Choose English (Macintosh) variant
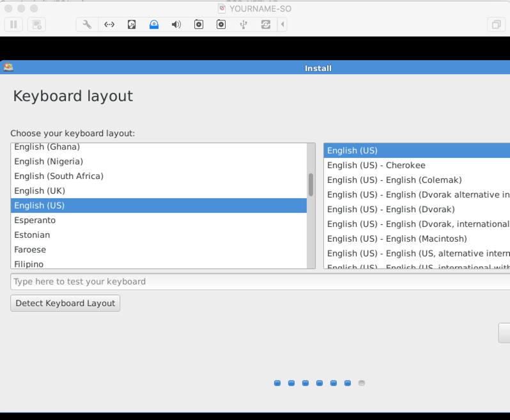510x420 pixels. click(x=417, y=238)
